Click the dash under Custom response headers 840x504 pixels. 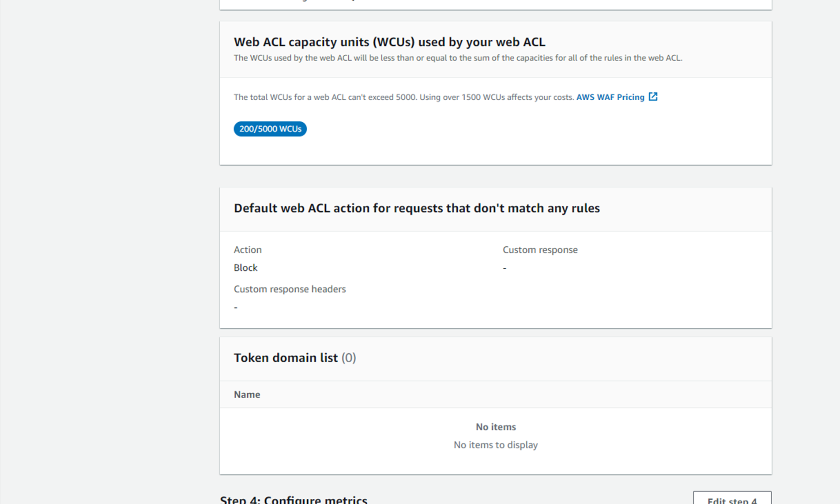point(236,307)
